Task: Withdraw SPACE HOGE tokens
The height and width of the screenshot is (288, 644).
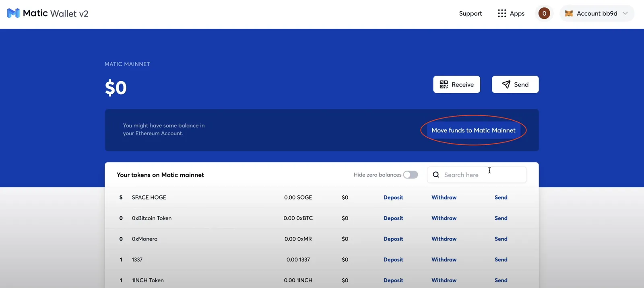Action: [444, 197]
